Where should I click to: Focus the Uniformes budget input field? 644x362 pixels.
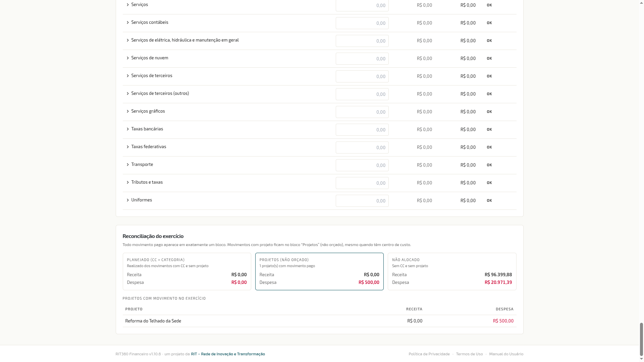click(x=362, y=201)
